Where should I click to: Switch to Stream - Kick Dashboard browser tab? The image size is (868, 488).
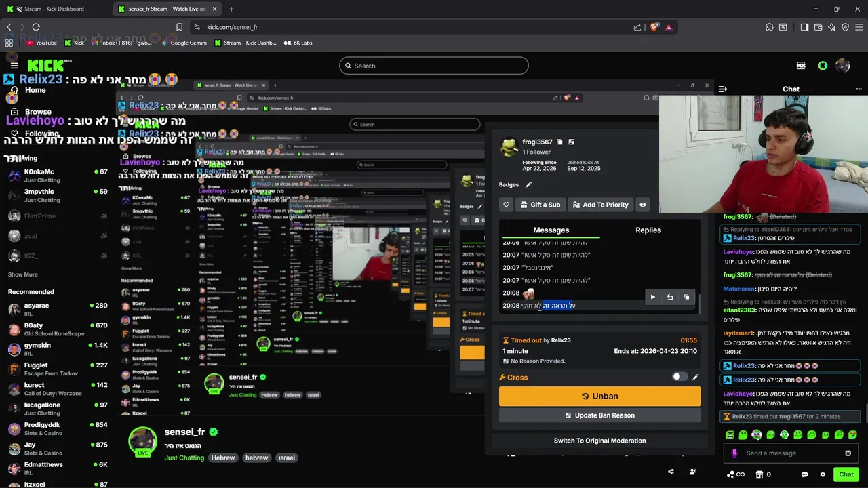(56, 9)
